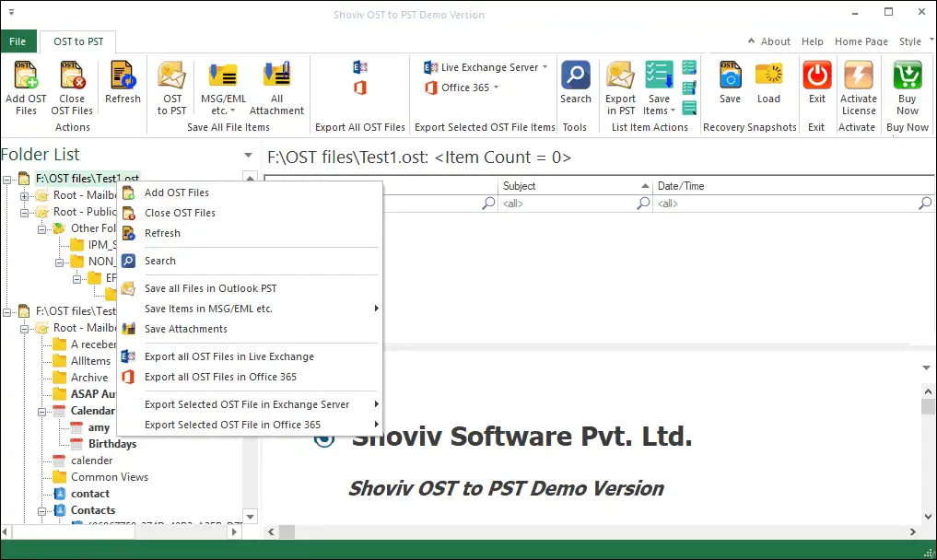Click bottom small list icon in List Item Actions
Image resolution: width=937 pixels, height=560 pixels.
click(689, 108)
